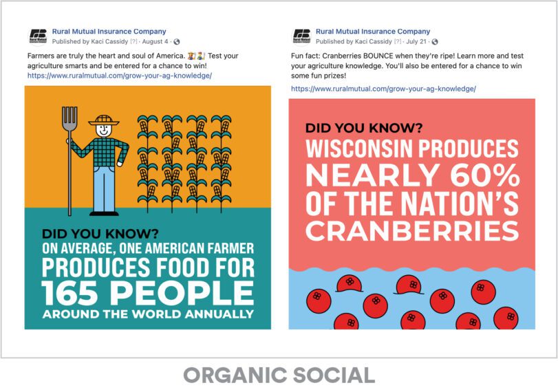The width and height of the screenshot is (558, 392).
Task: Click the [?] help marker on the August post
Action: point(133,42)
